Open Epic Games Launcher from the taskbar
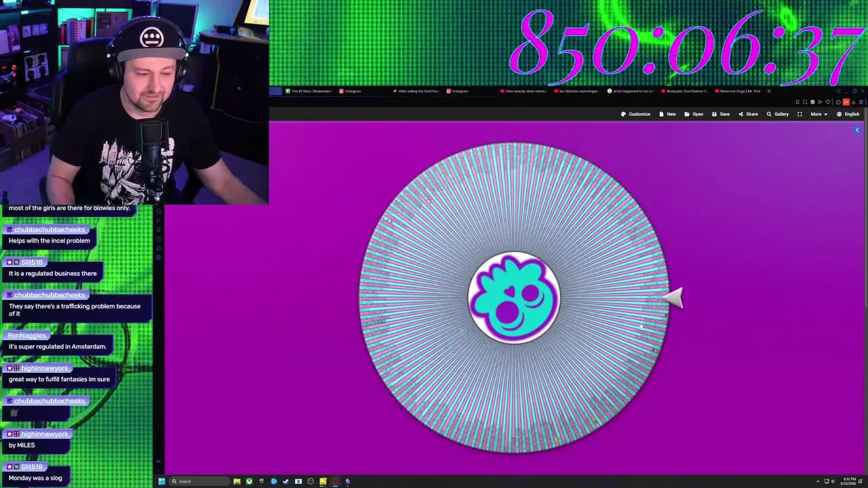868x488 pixels. (x=261, y=481)
